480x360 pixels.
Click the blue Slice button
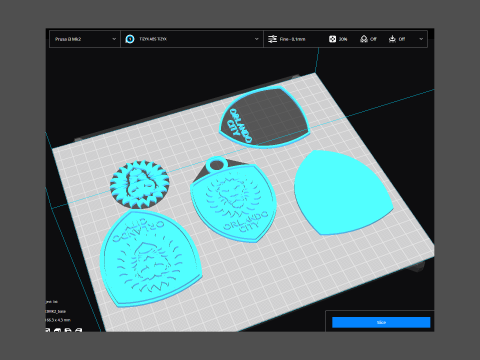pos(381,322)
